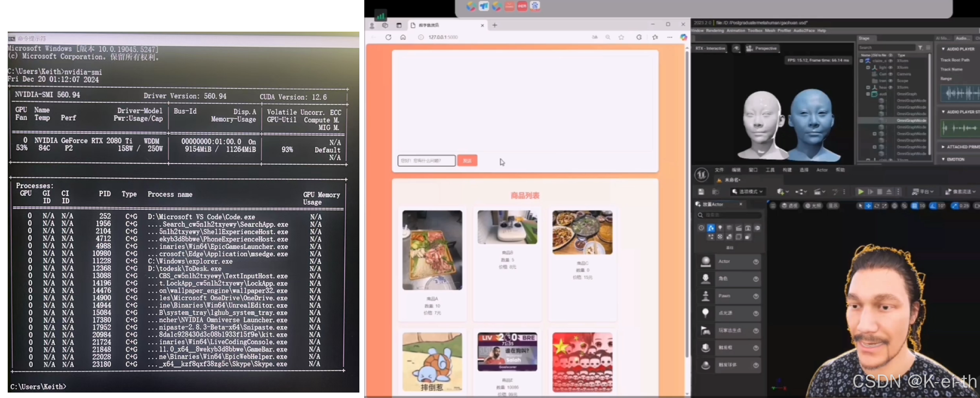Open Stage panel filter icon
Screen dimensions: 980x398
(920, 47)
